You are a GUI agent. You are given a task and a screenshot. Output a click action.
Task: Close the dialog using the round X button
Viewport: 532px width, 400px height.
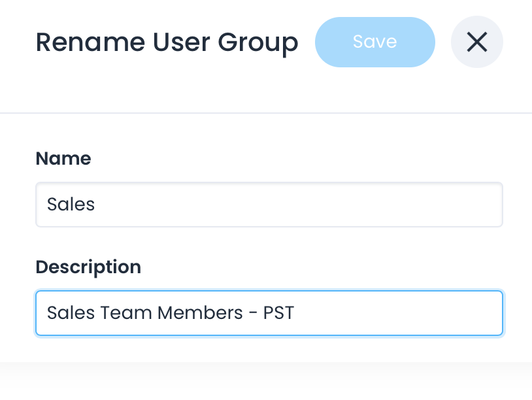click(x=477, y=42)
